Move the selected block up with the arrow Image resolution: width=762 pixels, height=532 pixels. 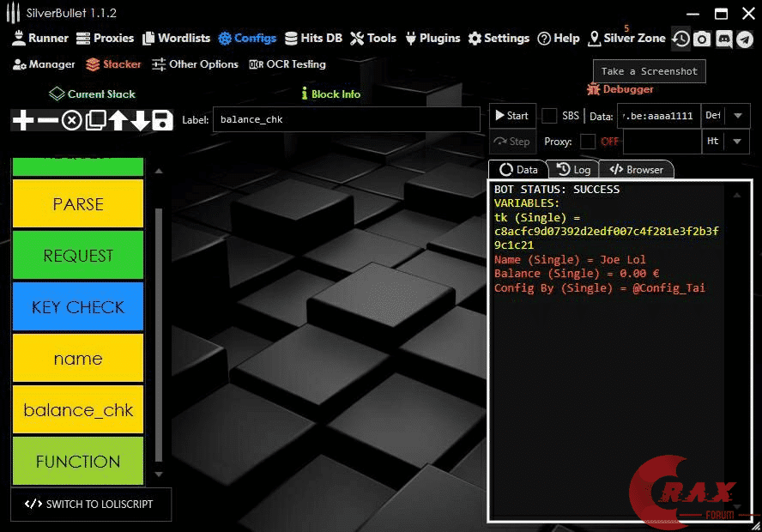pos(118,121)
